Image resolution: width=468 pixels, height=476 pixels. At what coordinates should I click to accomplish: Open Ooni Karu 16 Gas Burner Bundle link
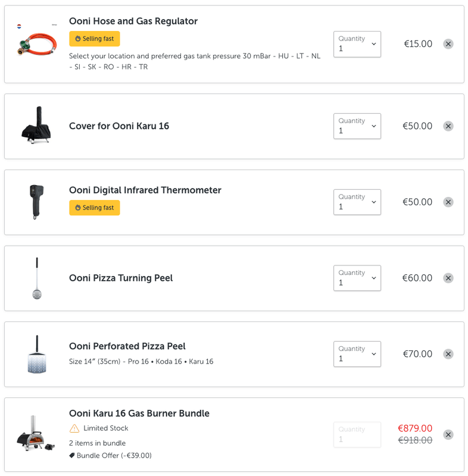point(139,414)
